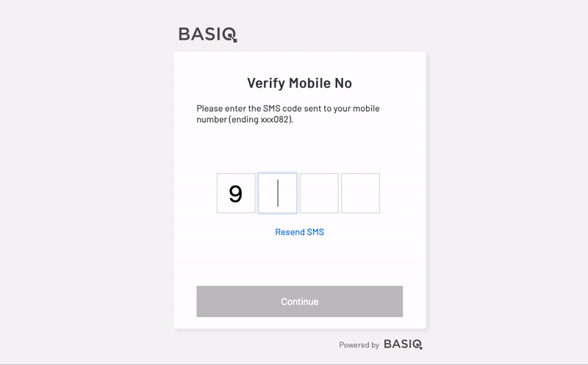Click the word 'SMS' in Resend link
This screenshot has height=365, width=588.
[315, 232]
